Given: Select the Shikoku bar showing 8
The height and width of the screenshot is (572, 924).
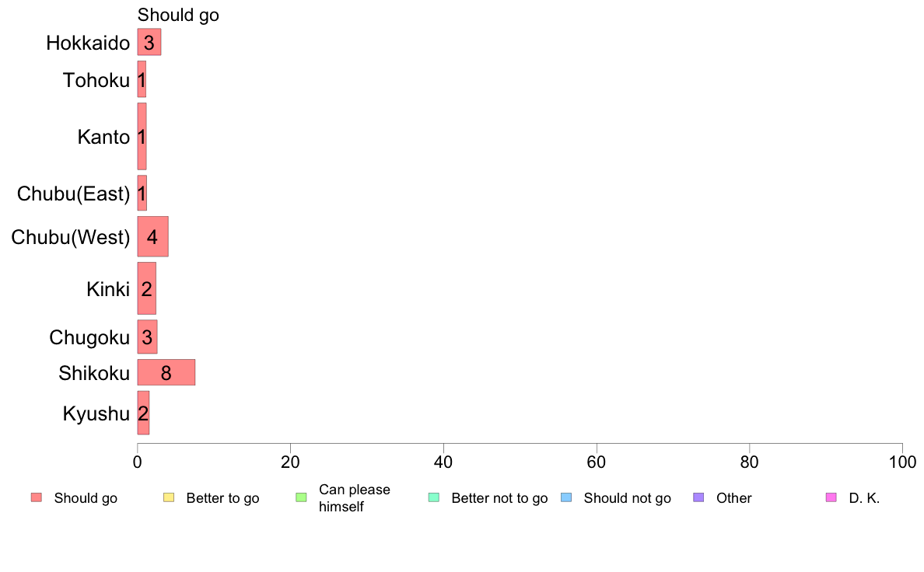Looking at the screenshot, I should tap(166, 372).
